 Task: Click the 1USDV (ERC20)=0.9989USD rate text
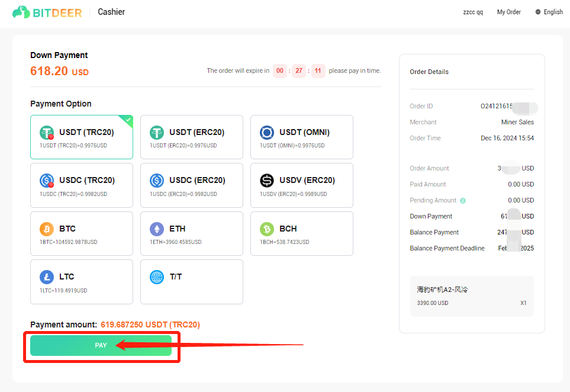point(294,194)
